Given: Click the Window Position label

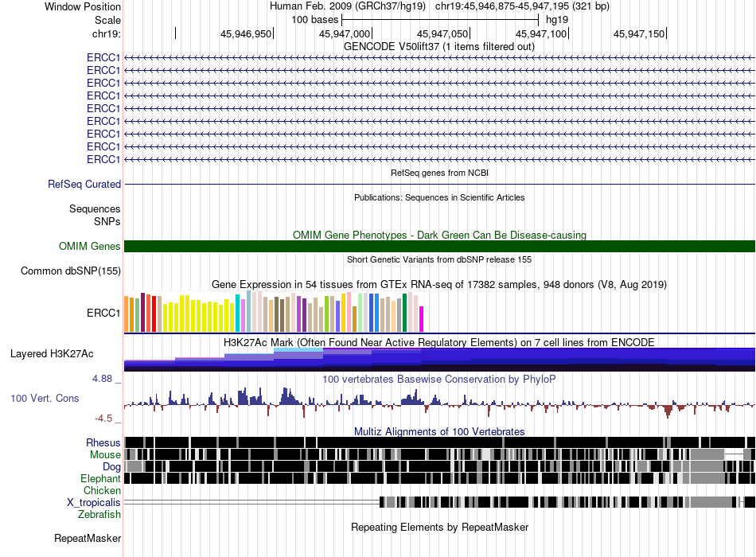Looking at the screenshot, I should click(83, 6).
